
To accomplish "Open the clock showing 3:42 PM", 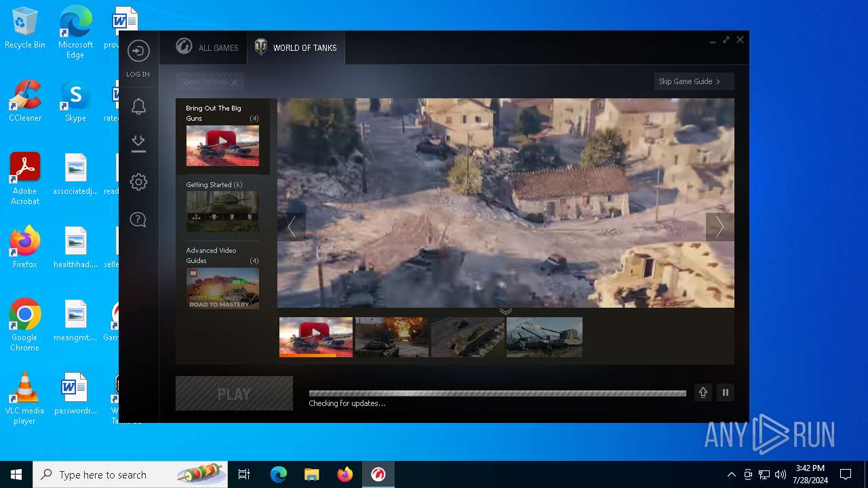I will click(x=810, y=474).
